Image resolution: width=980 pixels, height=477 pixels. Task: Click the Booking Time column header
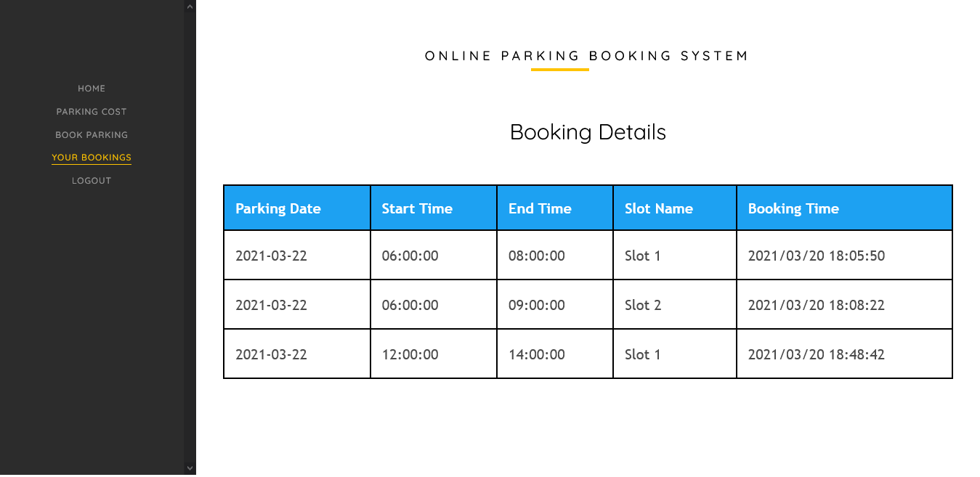click(x=793, y=208)
